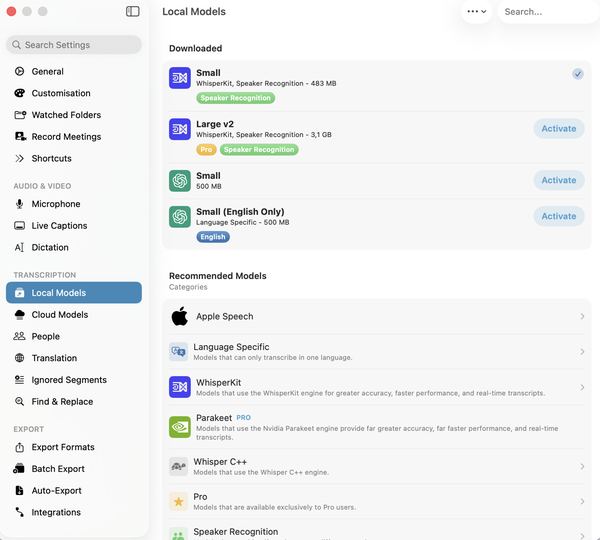Open General settings section

pos(74,71)
